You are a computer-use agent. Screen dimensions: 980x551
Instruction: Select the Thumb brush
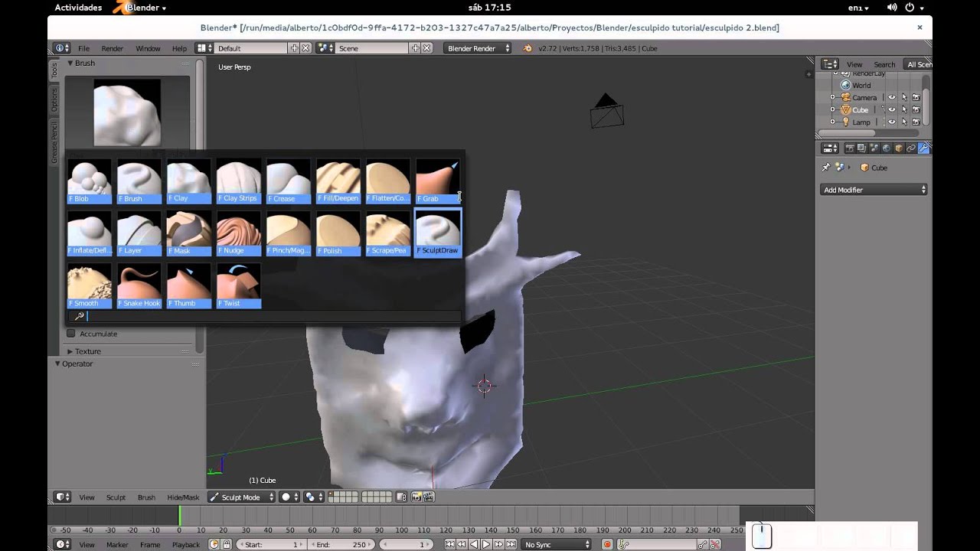(189, 286)
